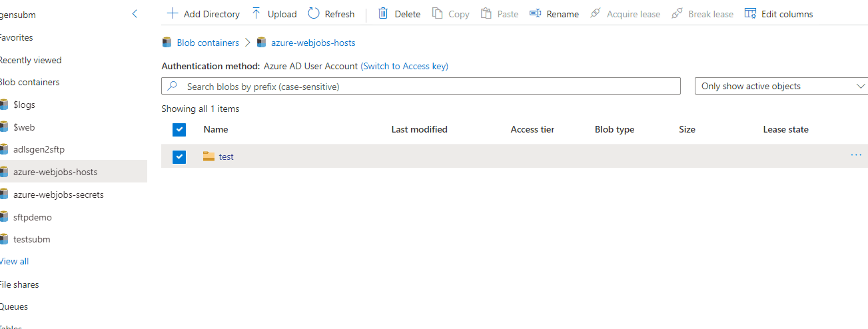
Task: Sort by Access tier column header
Action: point(533,129)
